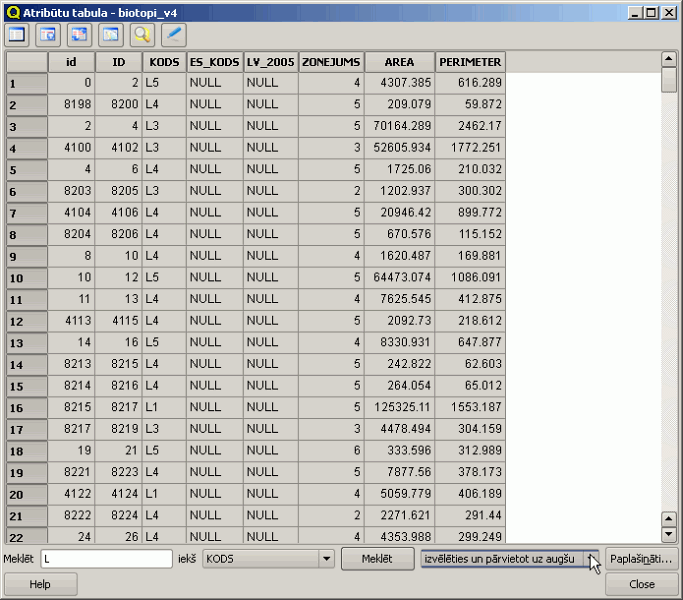The image size is (683, 600).
Task: Click PERIMETER cell 312.989
Action: pyautogui.click(x=470, y=450)
